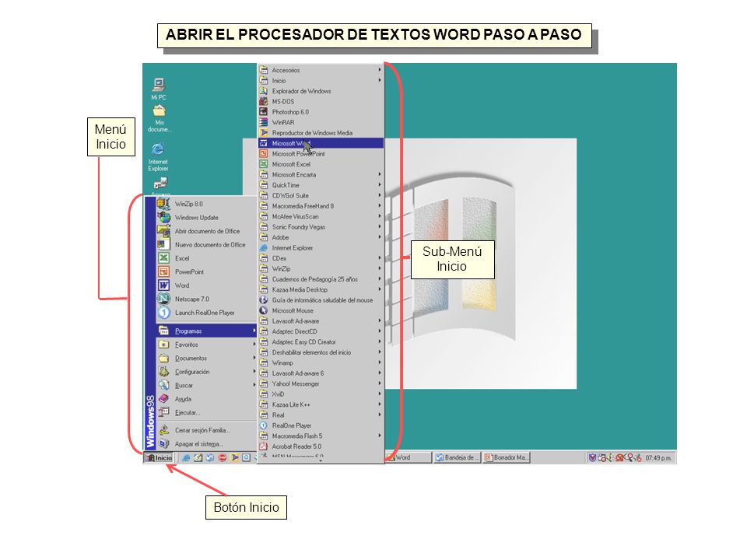
Task: Select Lavasoft Ad-aware 6 entry
Action: pyautogui.click(x=321, y=373)
